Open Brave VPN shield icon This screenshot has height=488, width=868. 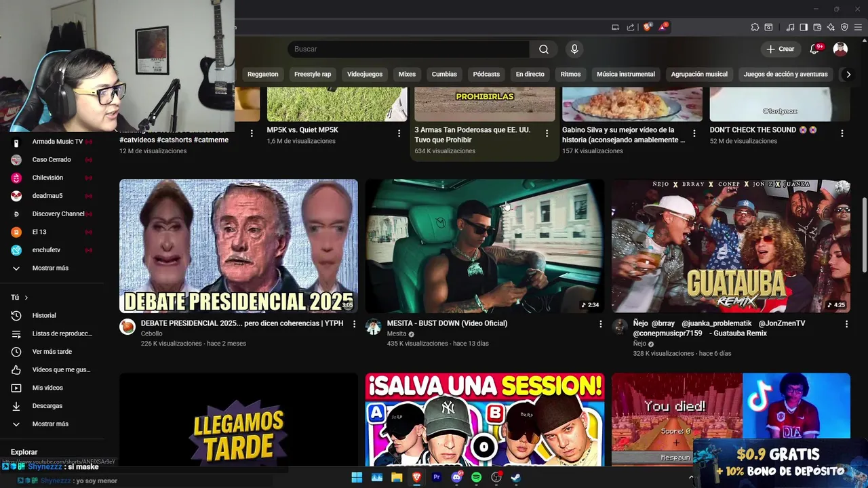click(844, 27)
